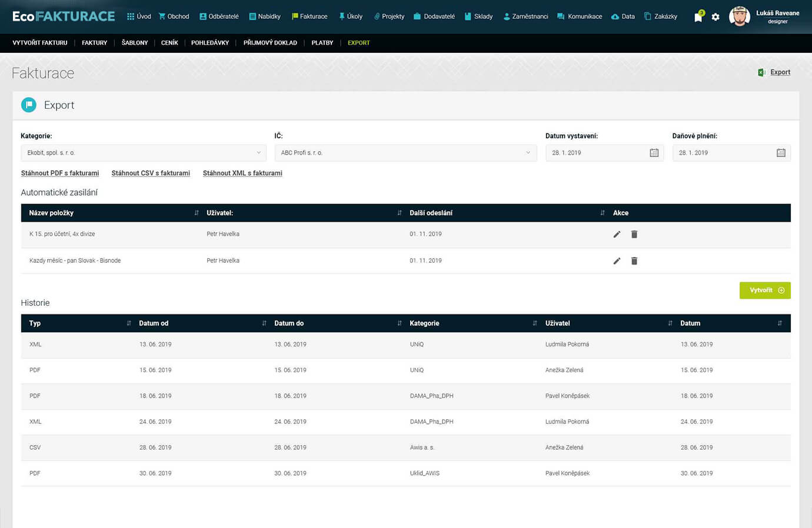The image size is (812, 528).
Task: Open settings via the gear icon
Action: pyautogui.click(x=716, y=17)
